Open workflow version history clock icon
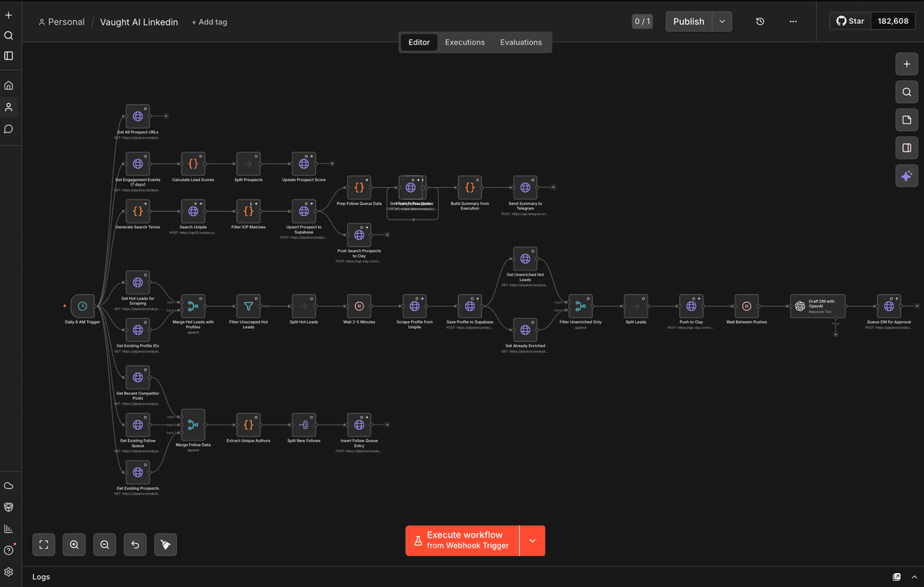 759,21
